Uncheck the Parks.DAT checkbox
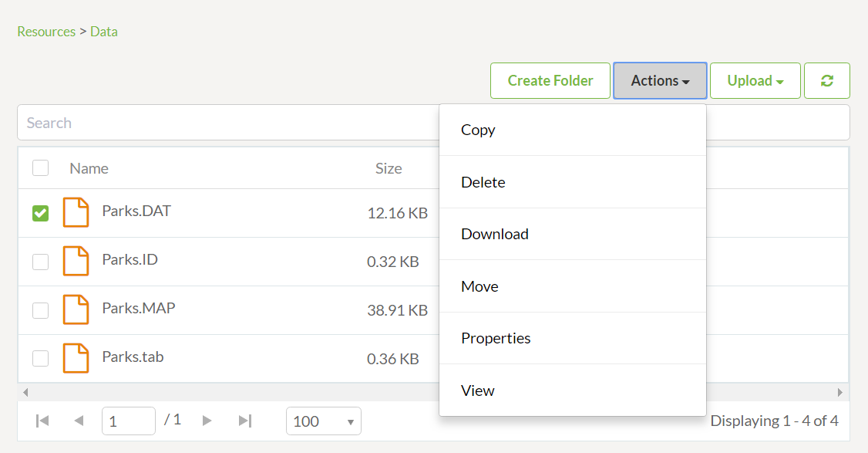The height and width of the screenshot is (453, 868). 40,213
